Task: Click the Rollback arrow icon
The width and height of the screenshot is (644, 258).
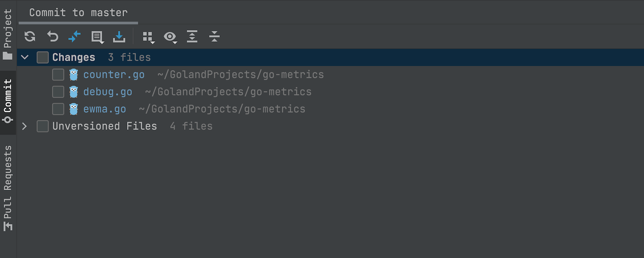Action: pos(52,37)
